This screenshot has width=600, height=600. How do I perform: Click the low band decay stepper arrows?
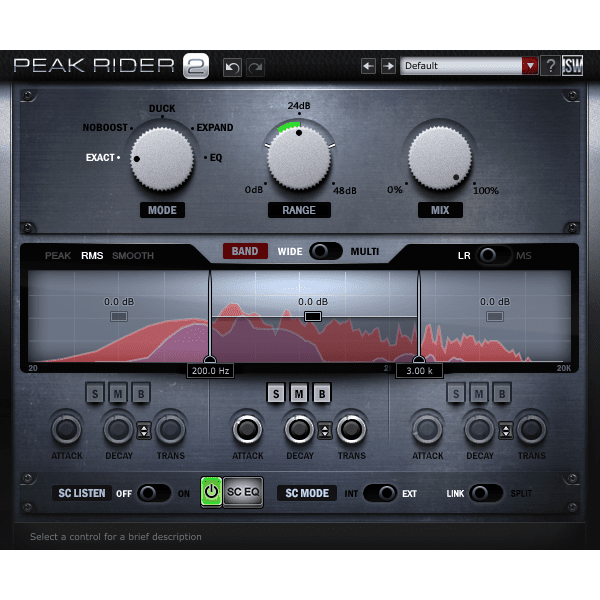coord(144,431)
